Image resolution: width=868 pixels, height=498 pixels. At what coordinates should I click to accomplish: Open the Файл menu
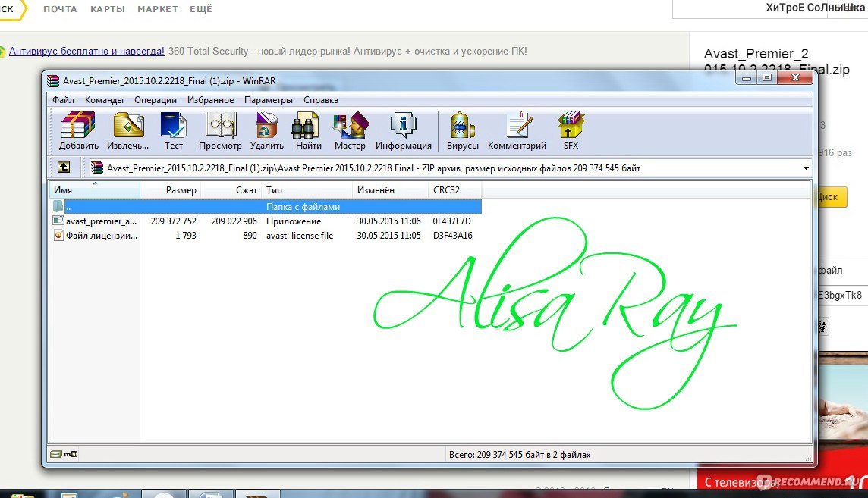63,100
